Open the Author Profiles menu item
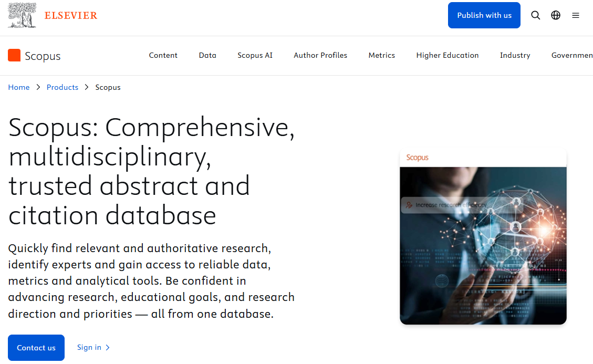593x364 pixels. pyautogui.click(x=320, y=55)
